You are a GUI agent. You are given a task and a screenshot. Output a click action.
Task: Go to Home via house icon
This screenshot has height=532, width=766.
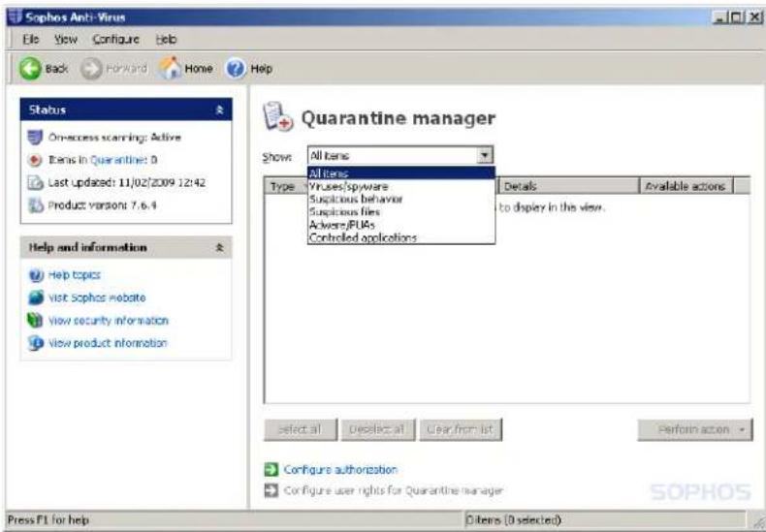[x=170, y=68]
